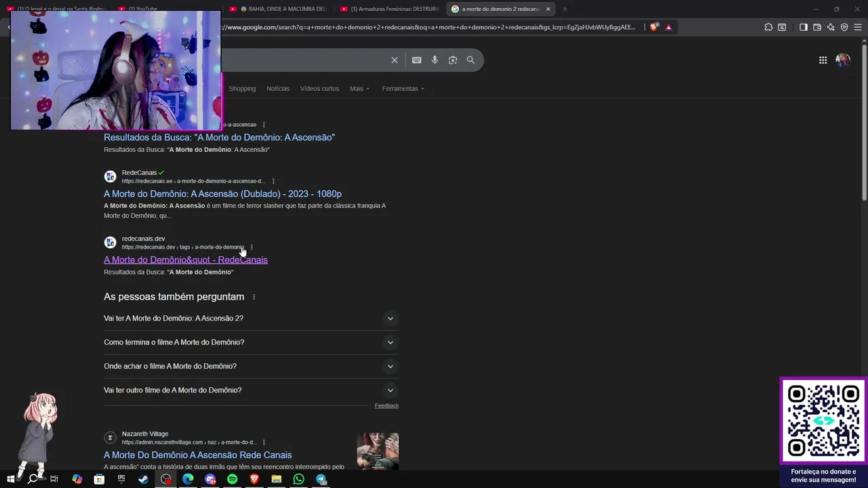868x488 pixels.
Task: Open more options for redecanais.dev result
Action: point(252,247)
